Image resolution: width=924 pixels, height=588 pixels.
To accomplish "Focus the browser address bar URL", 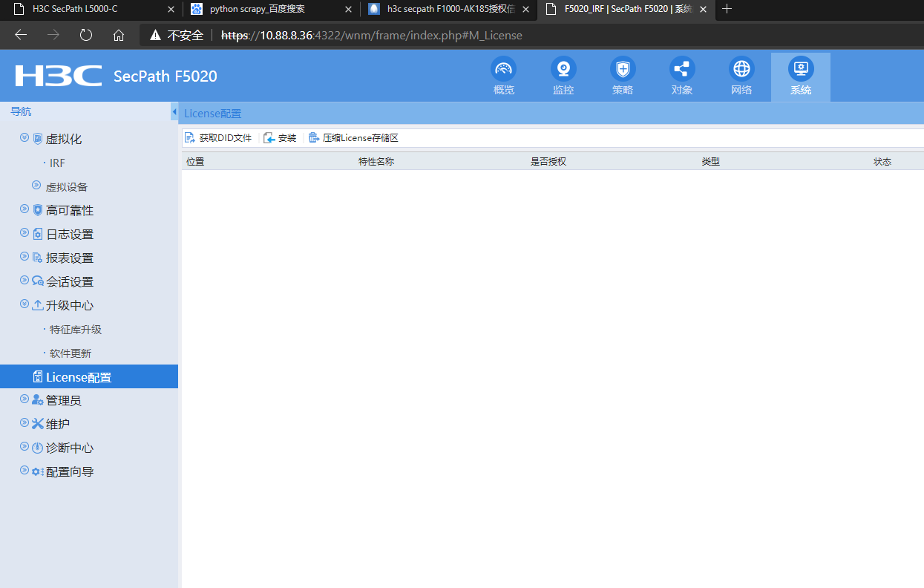I will pos(372,35).
